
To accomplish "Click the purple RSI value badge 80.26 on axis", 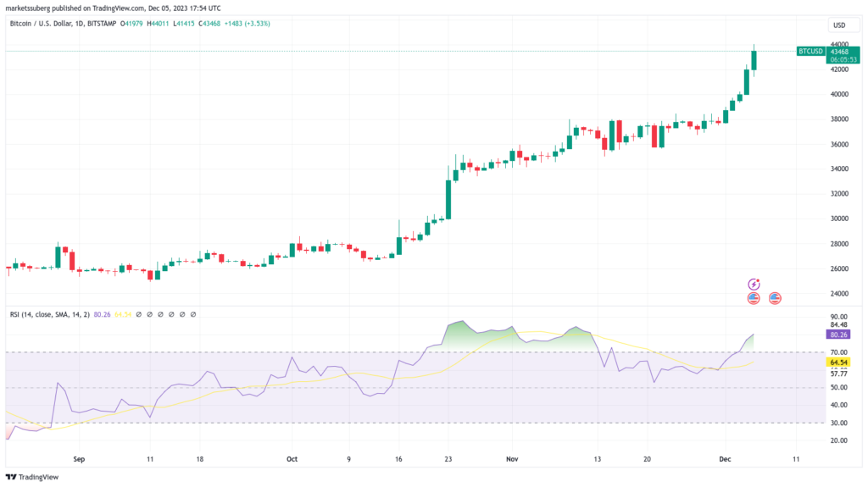I will tap(838, 335).
